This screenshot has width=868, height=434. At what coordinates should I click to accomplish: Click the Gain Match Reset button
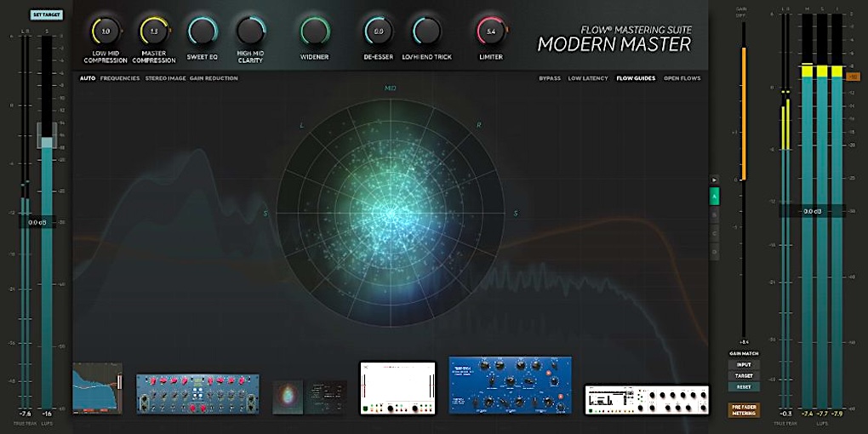pyautogui.click(x=744, y=387)
